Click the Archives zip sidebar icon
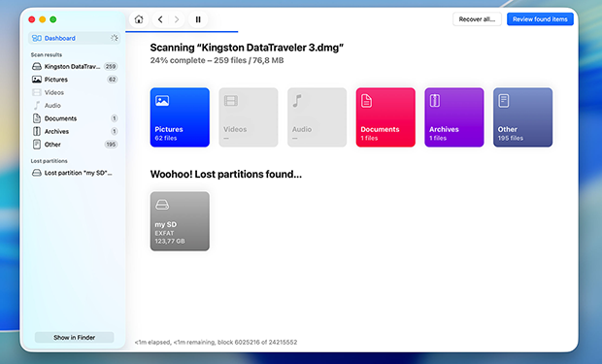602x364 pixels. (37, 131)
